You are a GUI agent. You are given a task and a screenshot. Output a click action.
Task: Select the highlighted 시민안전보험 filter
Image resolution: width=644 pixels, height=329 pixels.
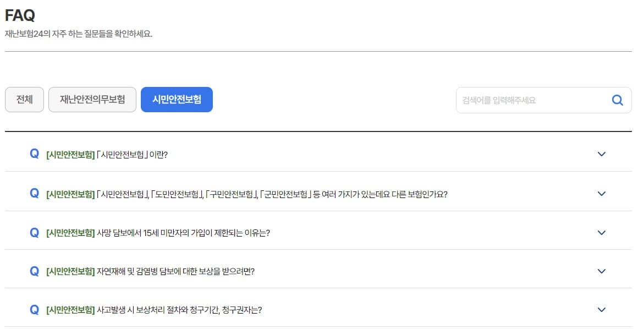click(x=177, y=100)
